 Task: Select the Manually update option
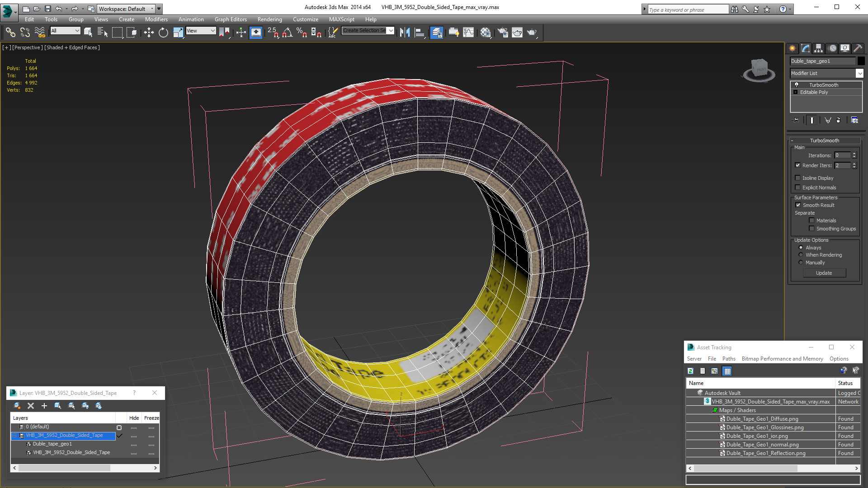(x=801, y=263)
